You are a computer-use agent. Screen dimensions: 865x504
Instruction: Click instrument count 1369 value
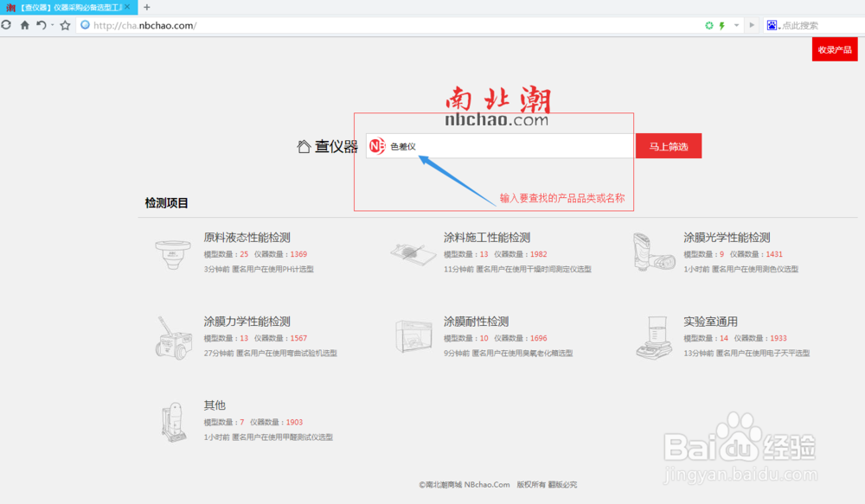point(298,254)
